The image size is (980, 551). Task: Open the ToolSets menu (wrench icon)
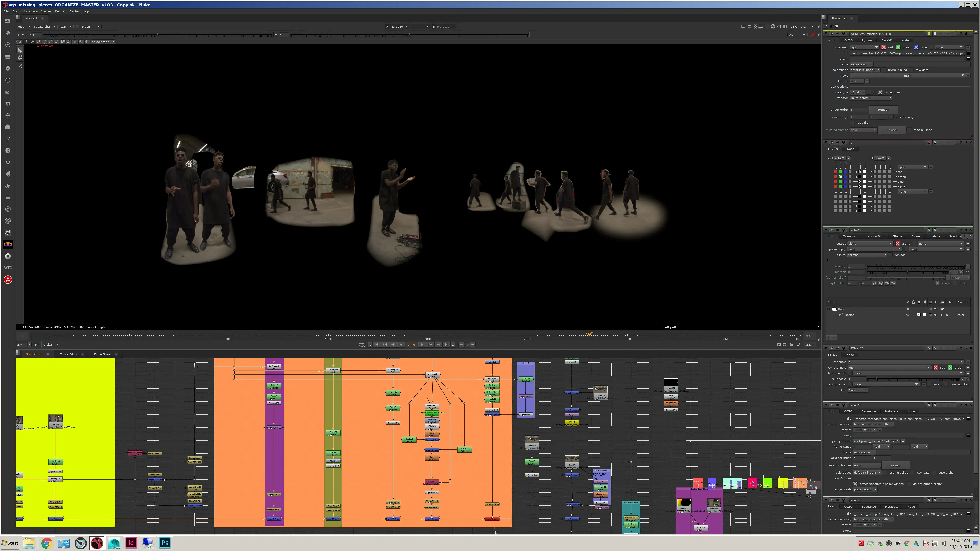[8, 186]
